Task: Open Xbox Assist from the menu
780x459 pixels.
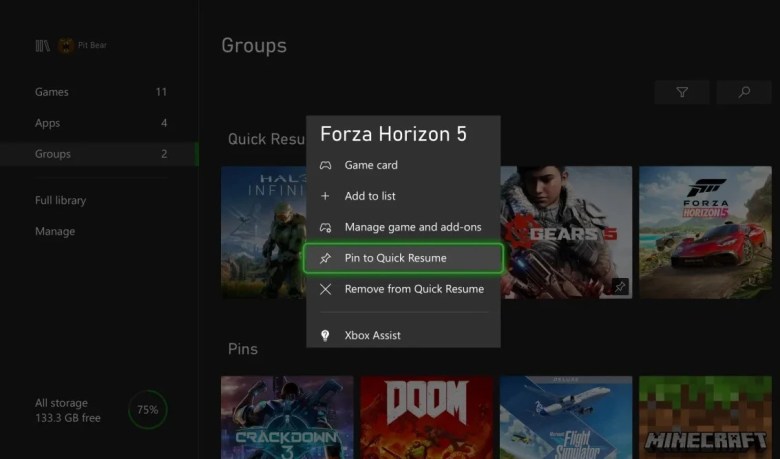Action: (x=403, y=336)
